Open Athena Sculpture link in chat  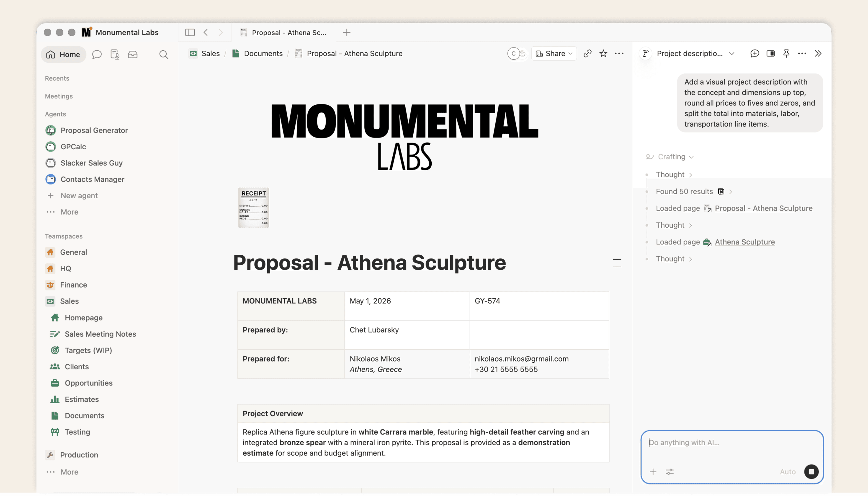click(744, 242)
